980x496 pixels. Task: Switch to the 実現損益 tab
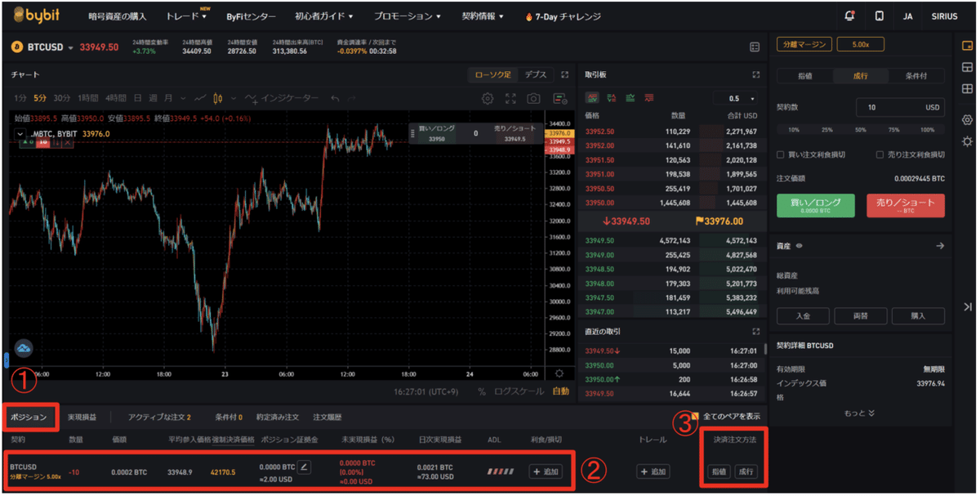tap(82, 417)
